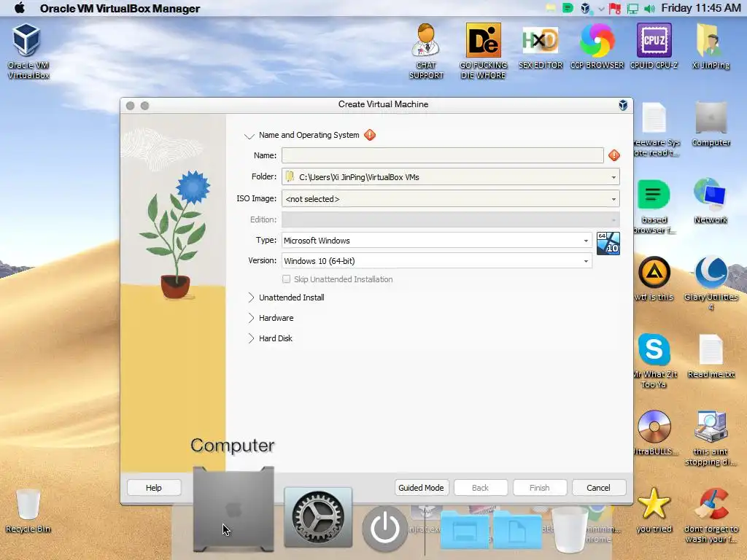
Task: Click the white trash can in dock
Action: [x=570, y=529]
